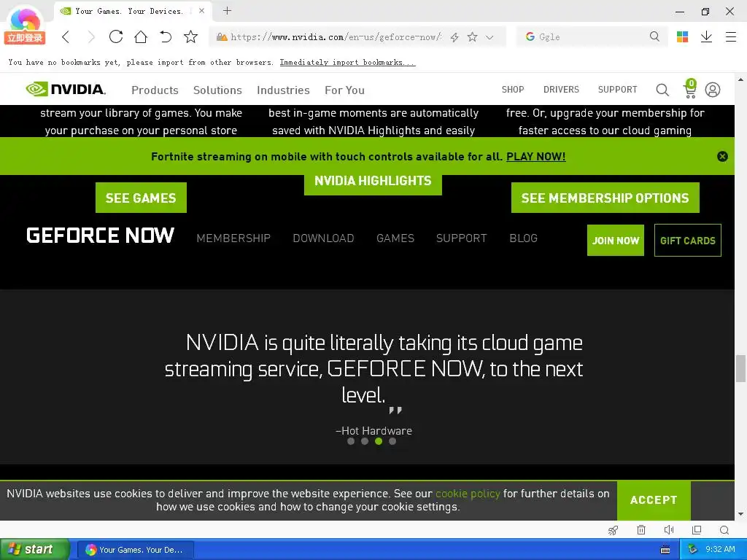Reload the page with the refresh icon
The height and width of the screenshot is (560, 747).
[x=116, y=36]
